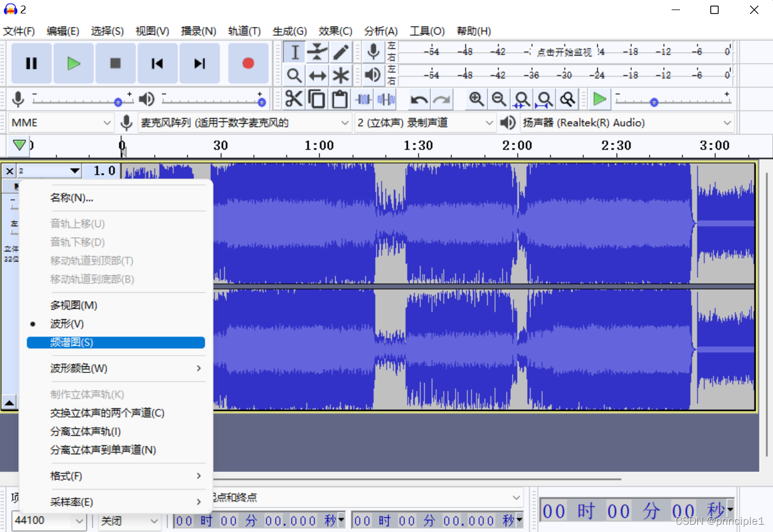
Task: Click the Zoom Out icon
Action: [499, 99]
